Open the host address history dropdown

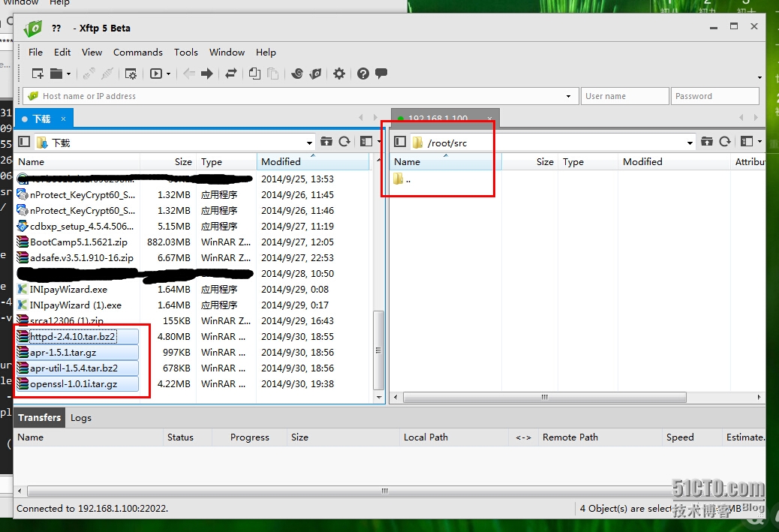[x=568, y=96]
